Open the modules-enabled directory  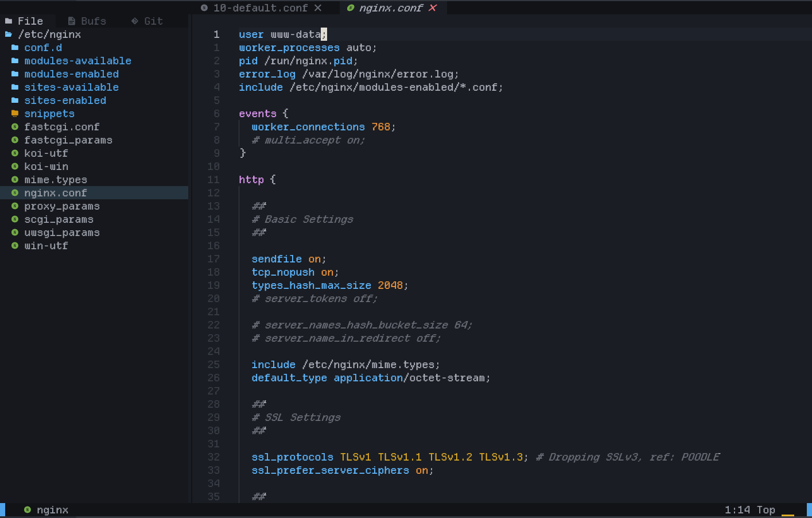(x=72, y=74)
